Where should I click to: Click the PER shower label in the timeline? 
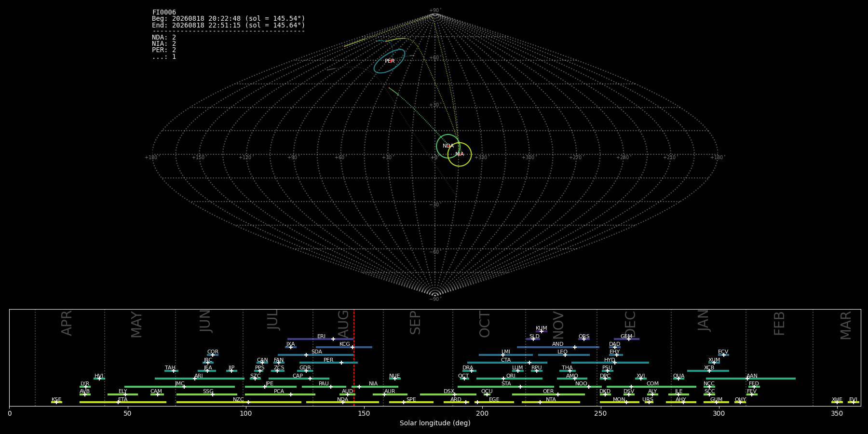click(328, 360)
